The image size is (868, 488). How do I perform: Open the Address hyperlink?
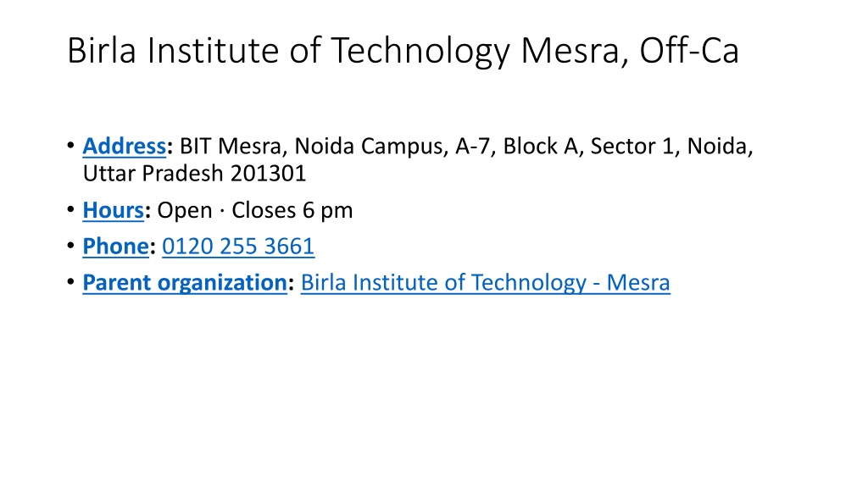pyautogui.click(x=124, y=146)
